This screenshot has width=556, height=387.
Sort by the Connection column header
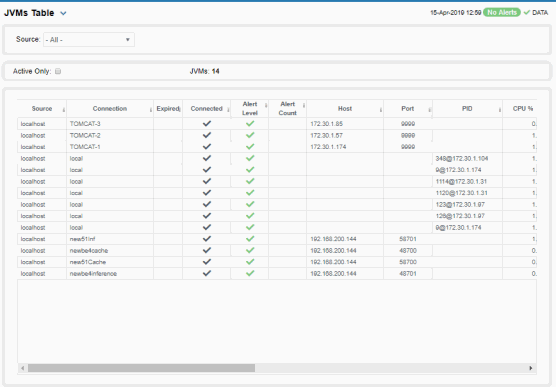coord(110,109)
